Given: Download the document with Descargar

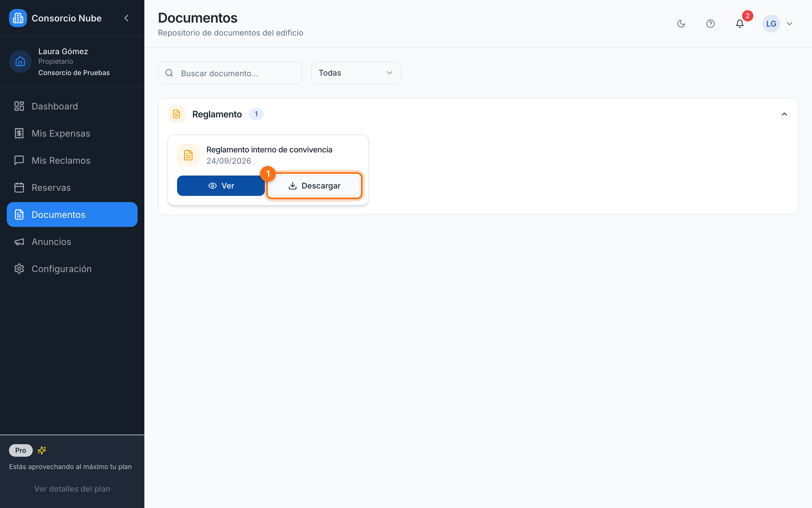Looking at the screenshot, I should [314, 186].
